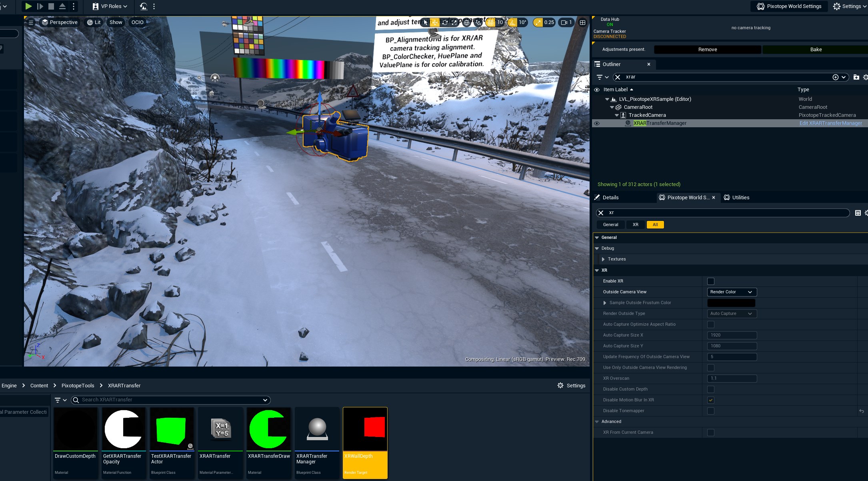868x481 pixels.
Task: Create a new folder in the Outliner
Action: point(856,77)
